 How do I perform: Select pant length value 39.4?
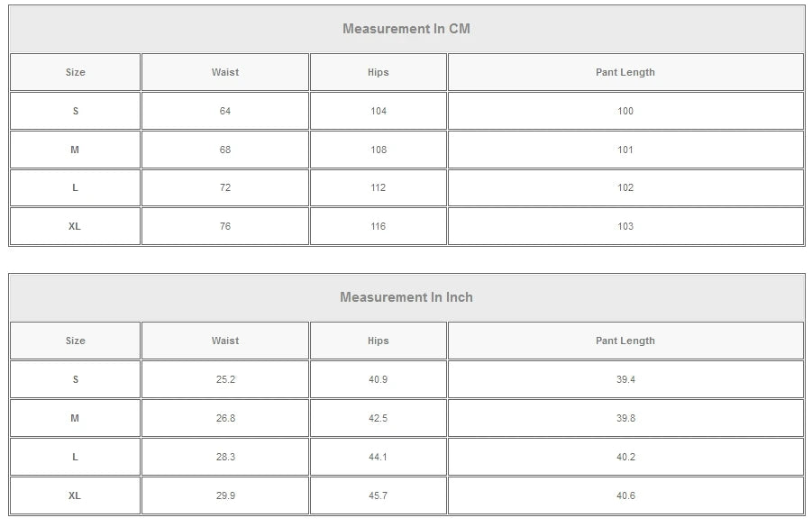(625, 379)
